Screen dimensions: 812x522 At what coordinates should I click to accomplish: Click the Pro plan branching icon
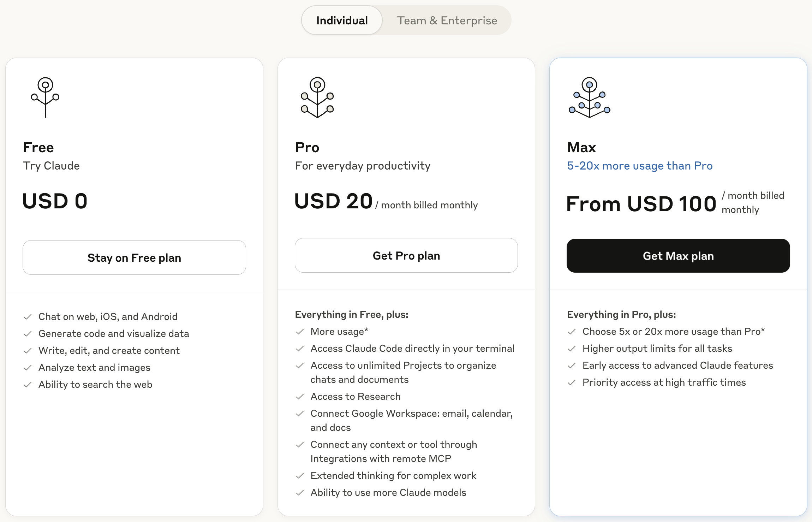coord(317,97)
